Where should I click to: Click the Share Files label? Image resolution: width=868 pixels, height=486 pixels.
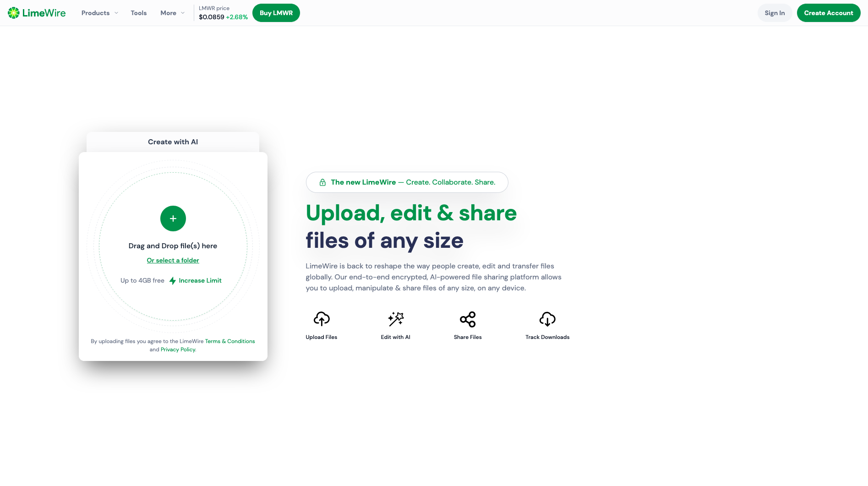point(468,337)
